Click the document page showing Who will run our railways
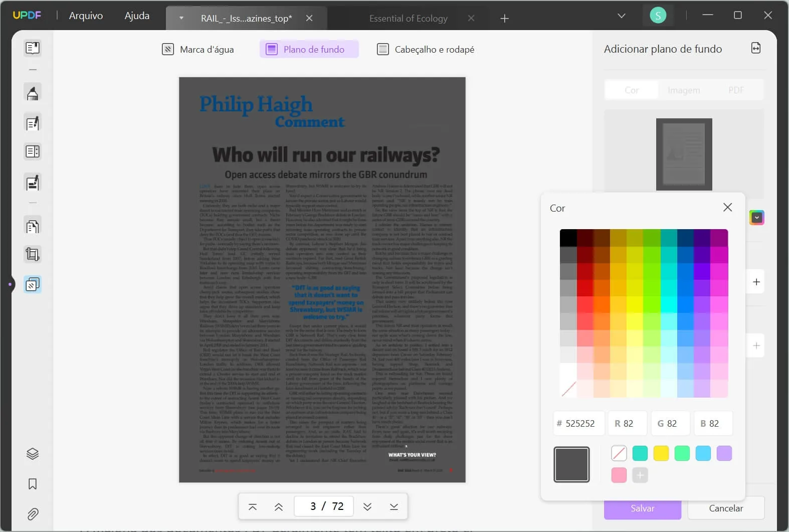This screenshot has width=789, height=532. (322, 280)
